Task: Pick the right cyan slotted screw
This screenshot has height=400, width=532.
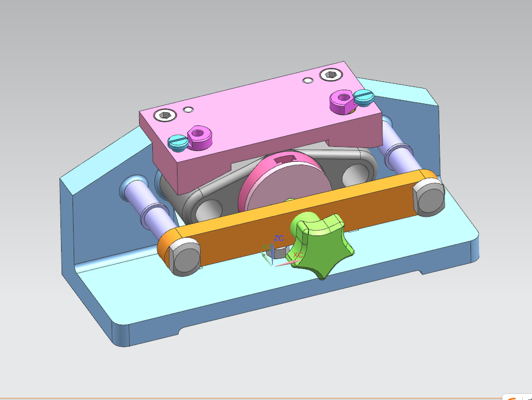Action: [x=364, y=98]
